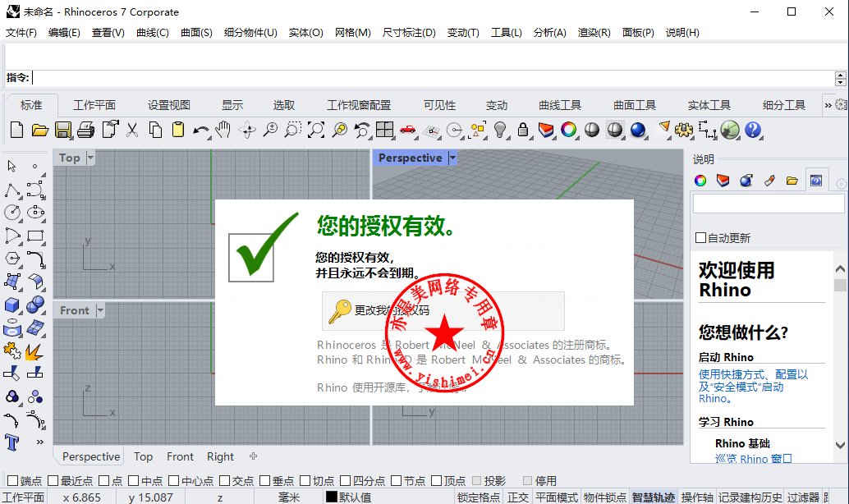This screenshot has height=504, width=849.
Task: Open the Perspective viewport dropdown arrow
Action: pos(452,158)
